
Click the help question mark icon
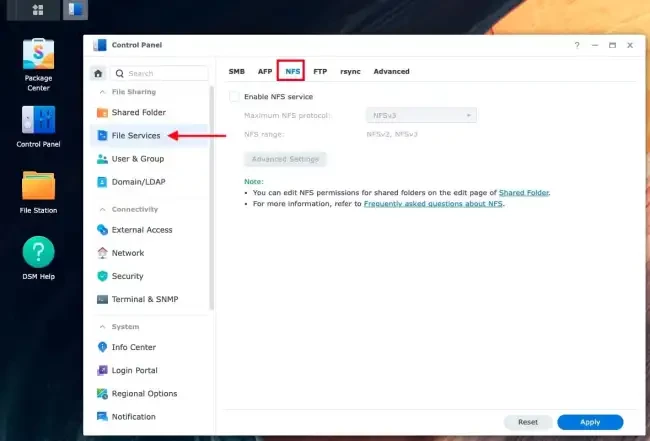coord(577,45)
